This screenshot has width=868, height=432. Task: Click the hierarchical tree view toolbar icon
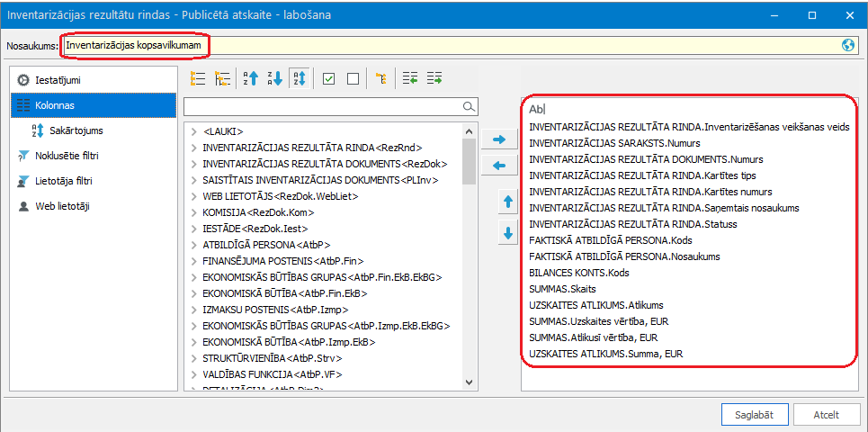[x=222, y=79]
